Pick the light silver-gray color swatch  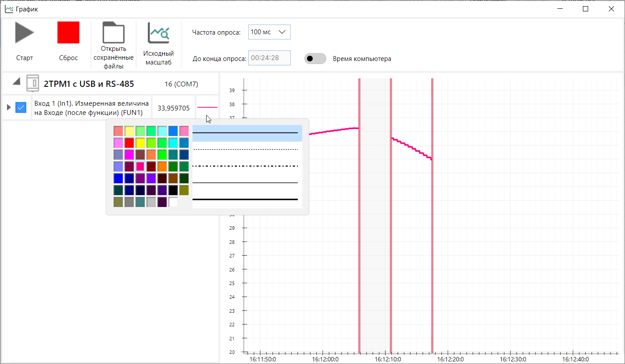151,202
